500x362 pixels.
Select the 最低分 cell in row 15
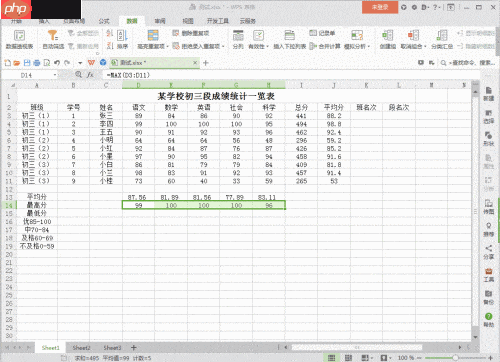point(37,213)
